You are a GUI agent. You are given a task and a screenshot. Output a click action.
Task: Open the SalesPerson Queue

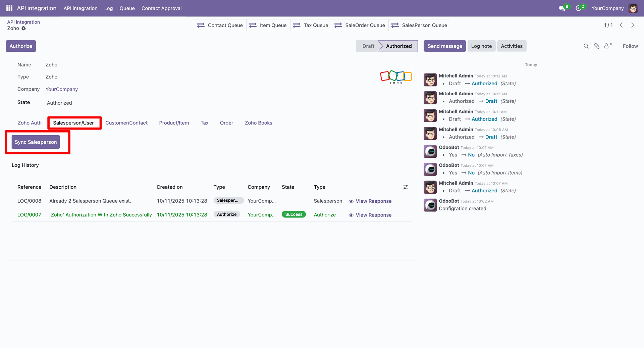[x=419, y=25]
